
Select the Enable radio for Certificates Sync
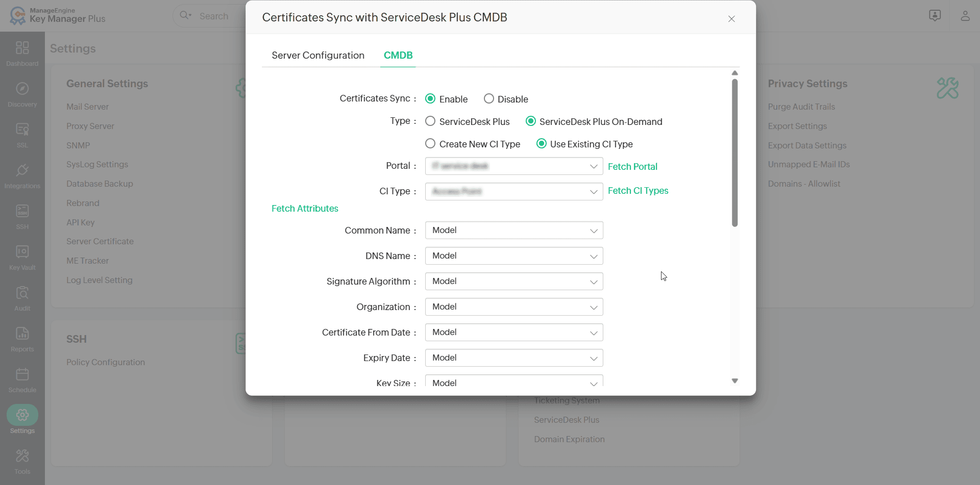click(430, 98)
